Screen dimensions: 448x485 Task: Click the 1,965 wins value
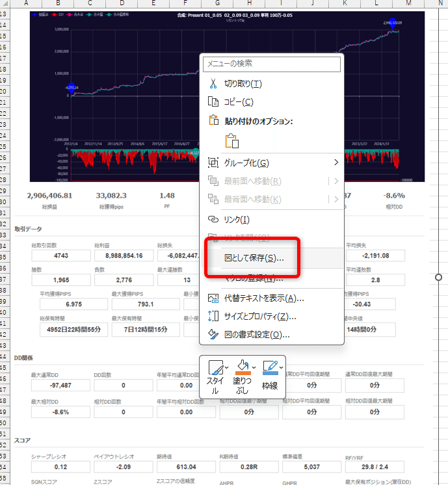[61, 280]
